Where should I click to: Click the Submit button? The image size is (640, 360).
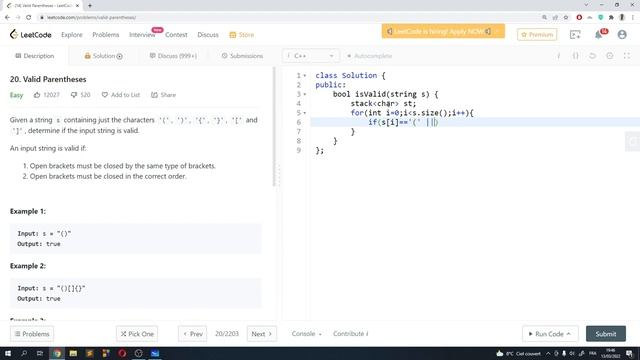tap(606, 334)
